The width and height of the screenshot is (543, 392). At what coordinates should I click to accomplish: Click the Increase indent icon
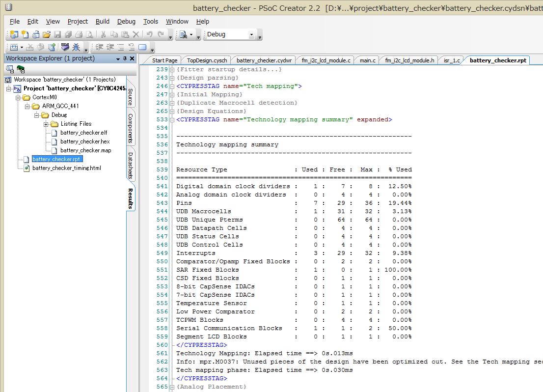(99, 47)
